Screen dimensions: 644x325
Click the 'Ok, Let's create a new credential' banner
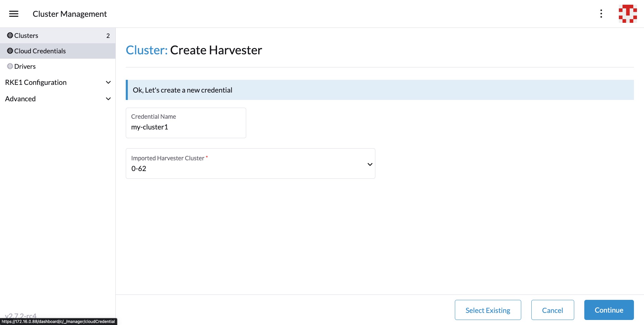point(380,90)
